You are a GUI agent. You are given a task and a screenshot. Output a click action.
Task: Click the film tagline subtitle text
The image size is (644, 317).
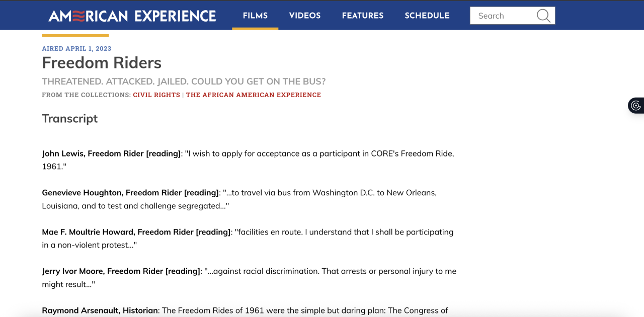click(184, 82)
